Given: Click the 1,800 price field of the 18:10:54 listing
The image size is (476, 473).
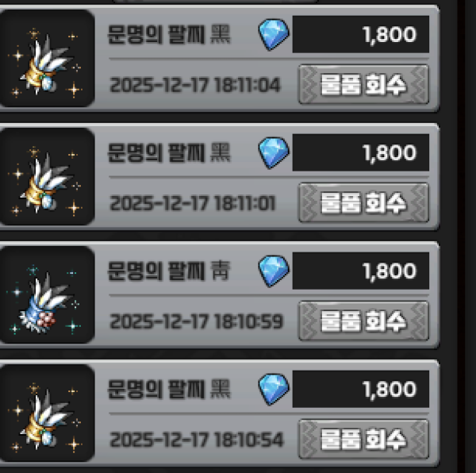Looking at the screenshot, I should coord(361,390).
